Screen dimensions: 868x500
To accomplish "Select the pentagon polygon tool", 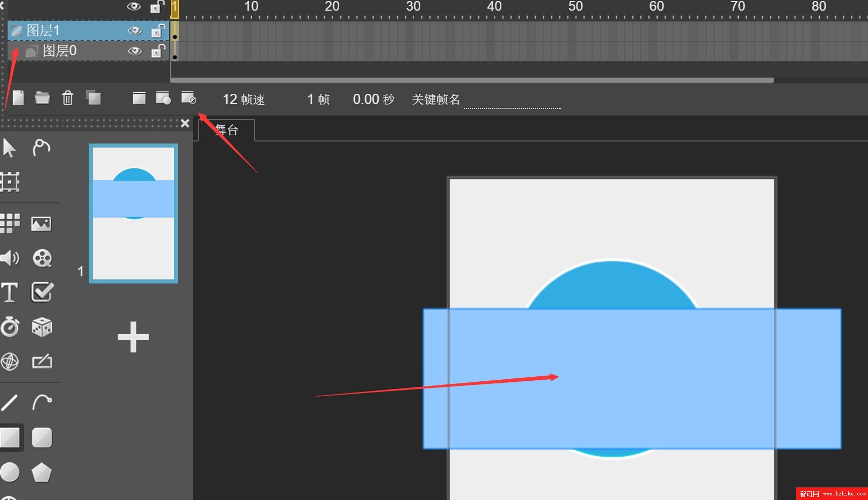I will coord(42,473).
